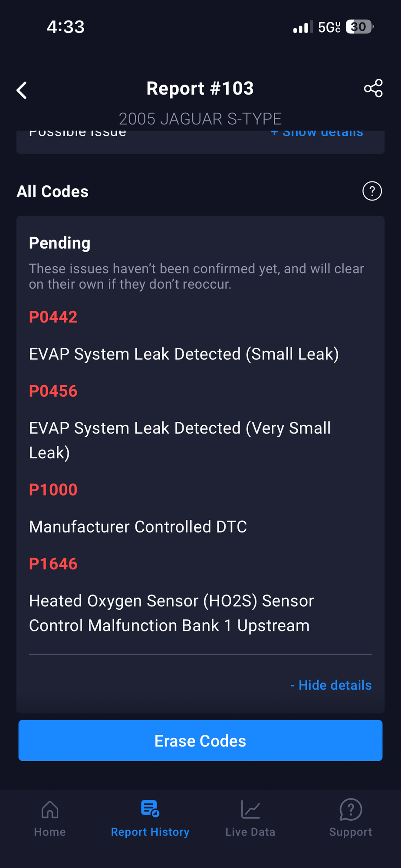Switch to the Home tab label
Viewport: 401px width, 868px height.
coord(50,832)
